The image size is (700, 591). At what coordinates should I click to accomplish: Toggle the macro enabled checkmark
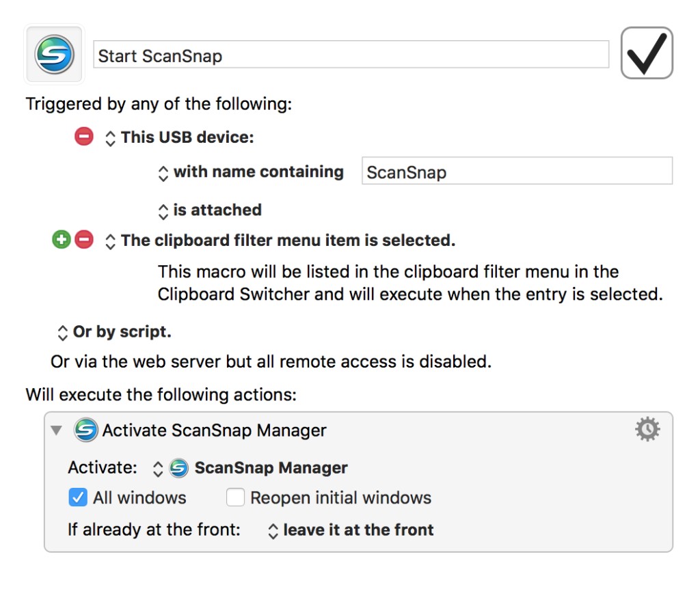(647, 53)
